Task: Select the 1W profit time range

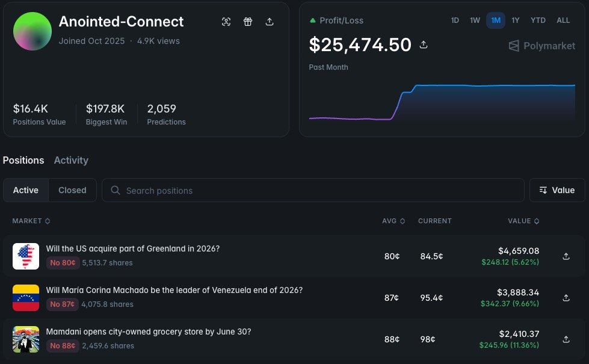Action: (475, 20)
